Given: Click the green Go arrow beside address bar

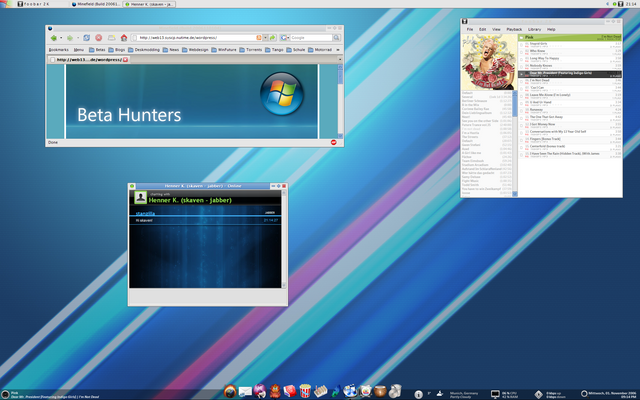Looking at the screenshot, I should [x=273, y=38].
